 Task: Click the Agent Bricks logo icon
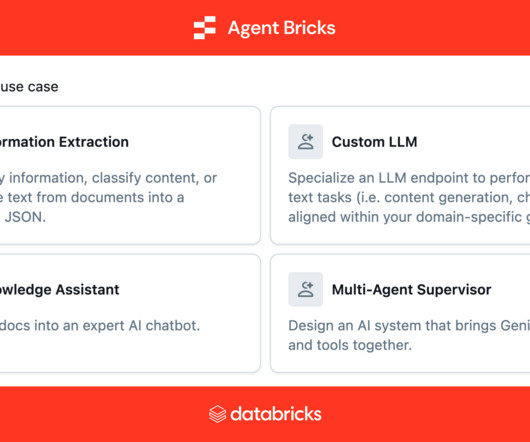click(204, 28)
